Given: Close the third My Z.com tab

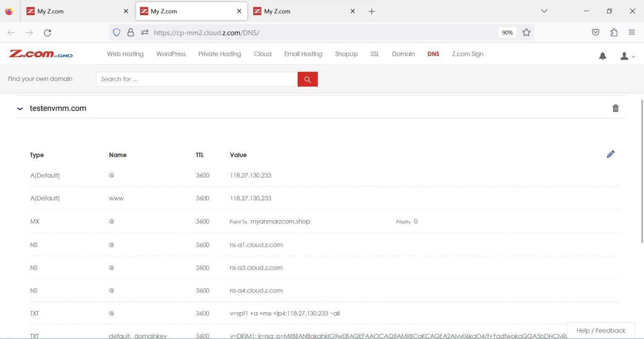Looking at the screenshot, I should tap(353, 11).
